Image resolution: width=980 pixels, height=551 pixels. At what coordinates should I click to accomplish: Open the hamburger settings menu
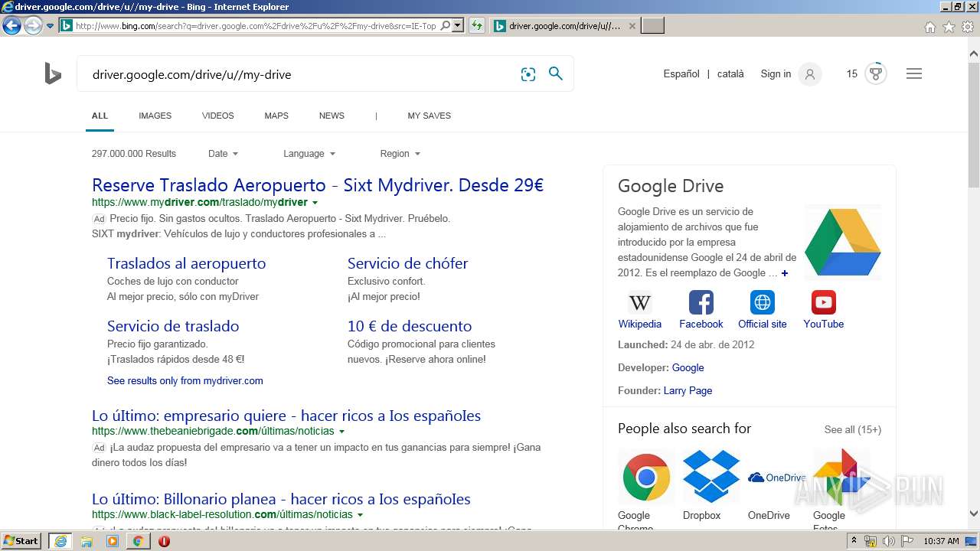pos(914,74)
